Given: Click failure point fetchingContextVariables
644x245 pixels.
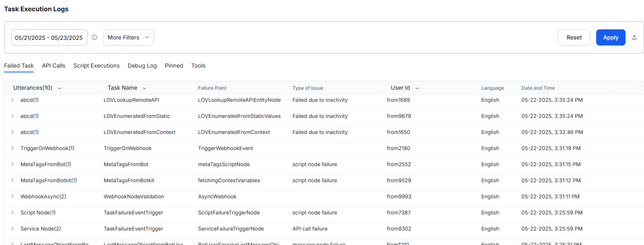Looking at the screenshot, I should coord(229,180).
